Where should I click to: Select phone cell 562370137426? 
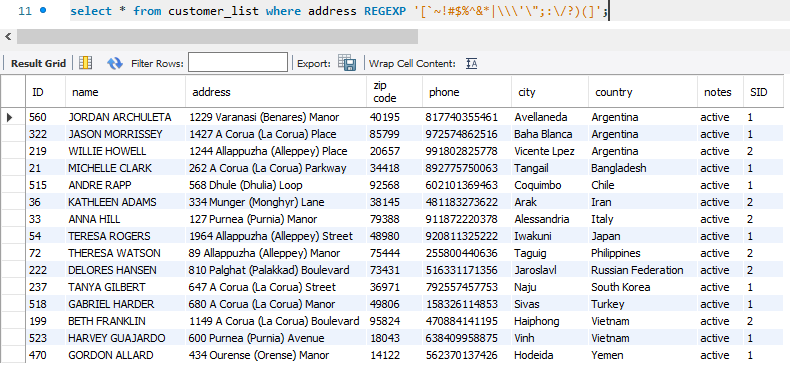click(x=467, y=355)
